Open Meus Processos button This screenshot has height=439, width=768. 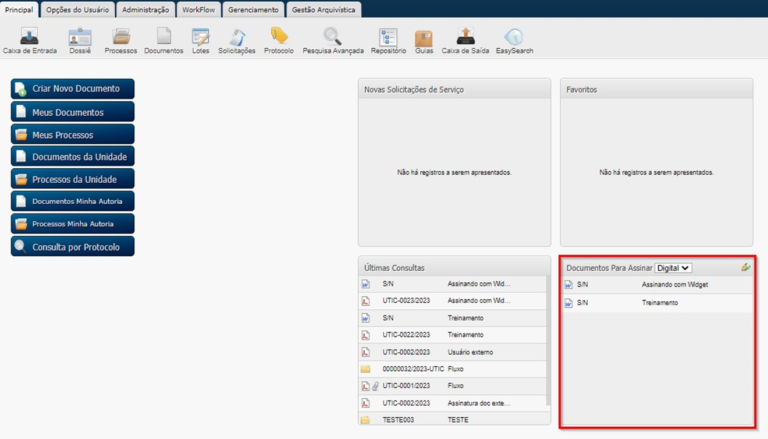pyautogui.click(x=72, y=134)
